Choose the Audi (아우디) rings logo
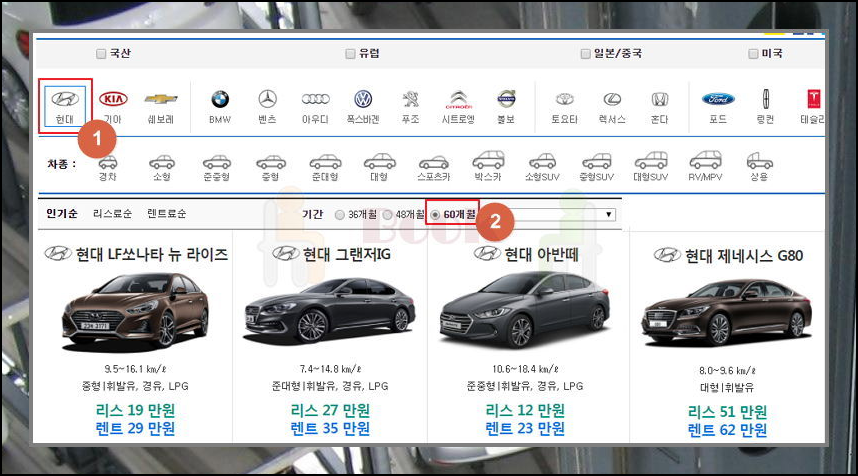Image resolution: width=858 pixels, height=476 pixels. tap(316, 99)
